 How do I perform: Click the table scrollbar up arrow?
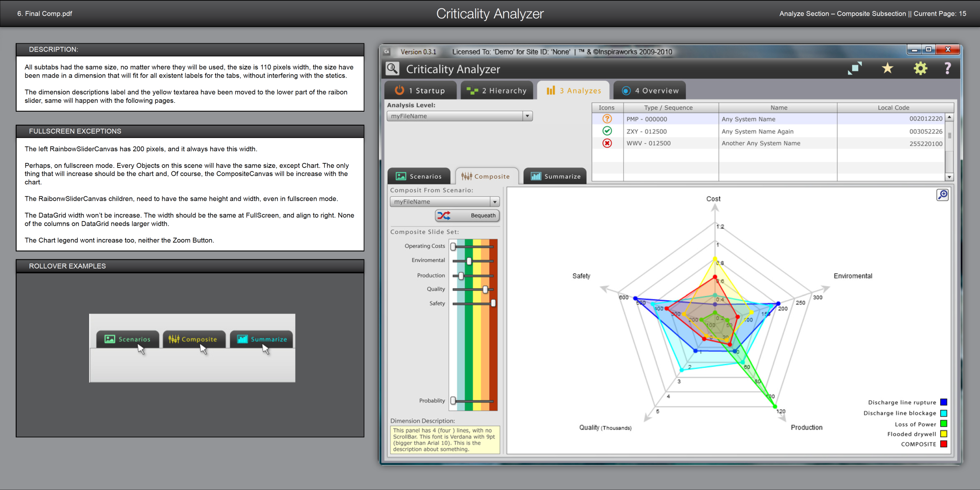949,117
